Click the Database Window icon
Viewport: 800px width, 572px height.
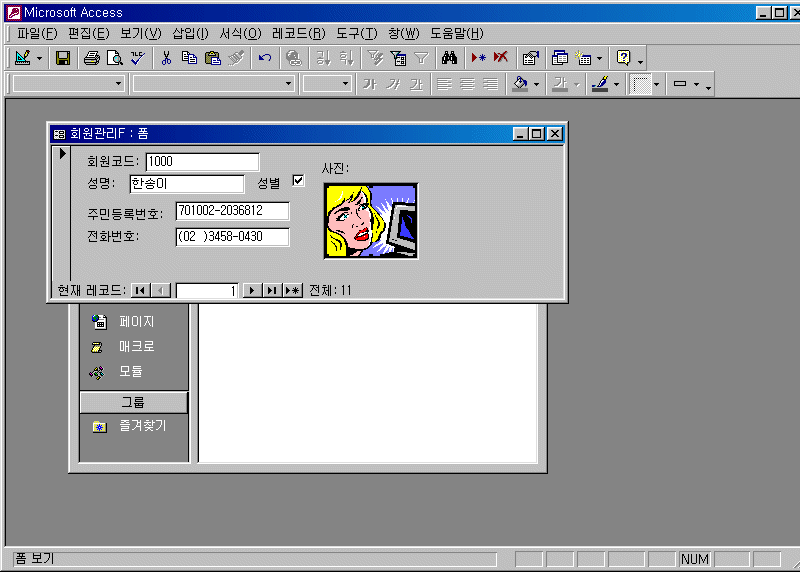560,58
